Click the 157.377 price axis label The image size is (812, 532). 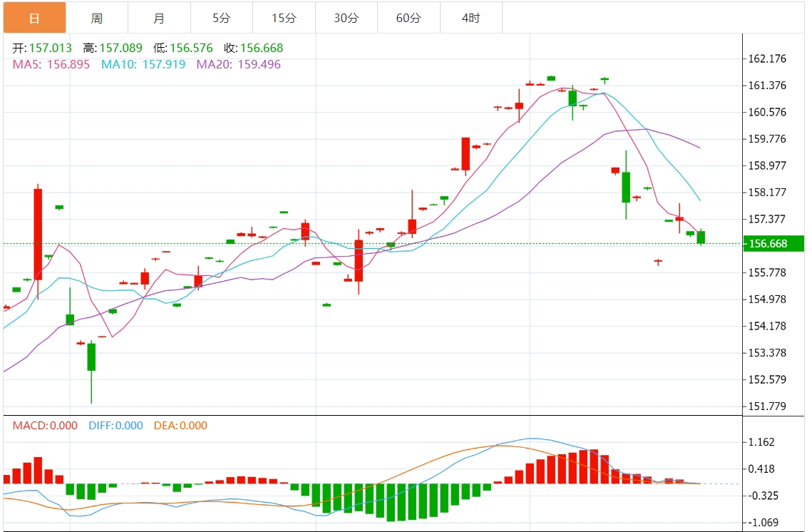click(767, 219)
